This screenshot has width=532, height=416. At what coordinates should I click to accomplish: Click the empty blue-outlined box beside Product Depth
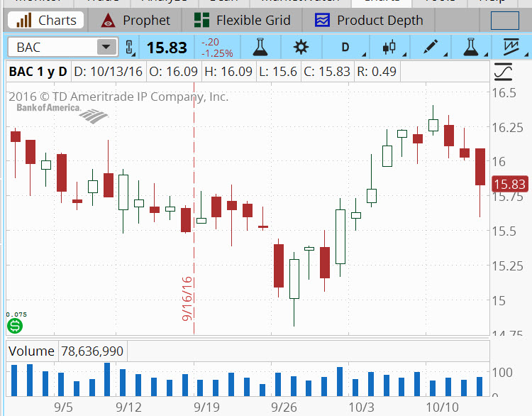pyautogui.click(x=505, y=21)
